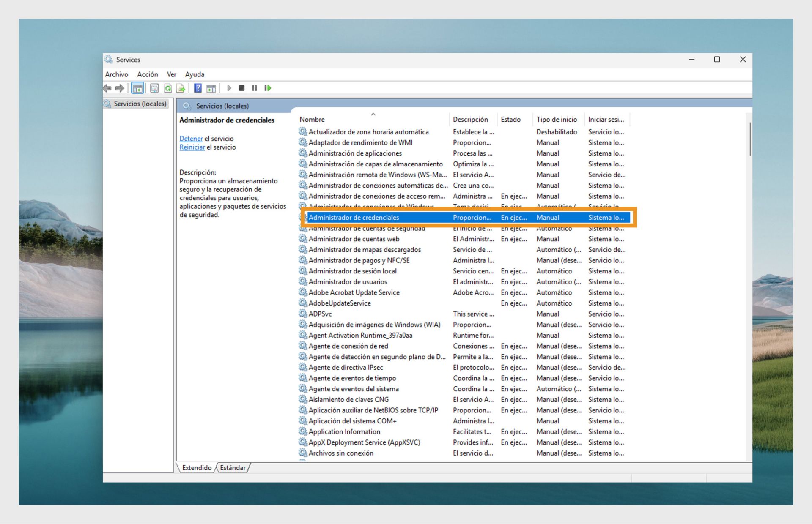Select Aplicación auxiliar de NetBIOS sobre TCP/IP
812x524 pixels.
pyautogui.click(x=373, y=410)
